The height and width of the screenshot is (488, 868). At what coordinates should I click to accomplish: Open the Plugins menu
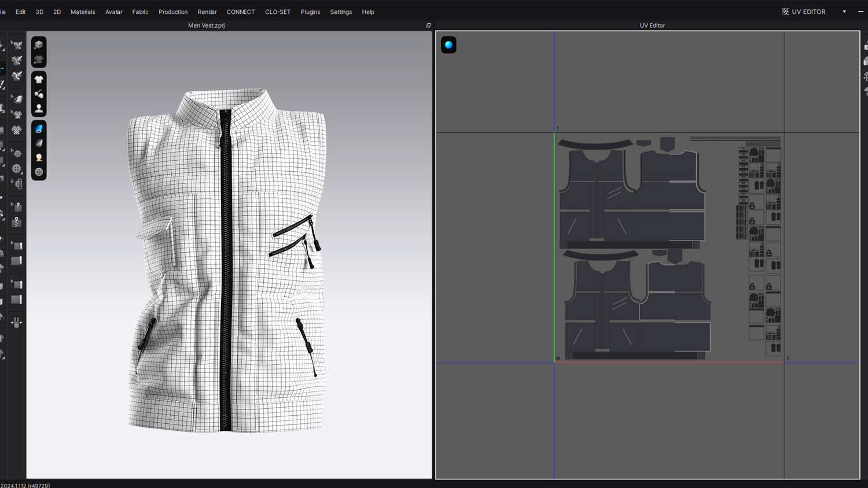[310, 12]
